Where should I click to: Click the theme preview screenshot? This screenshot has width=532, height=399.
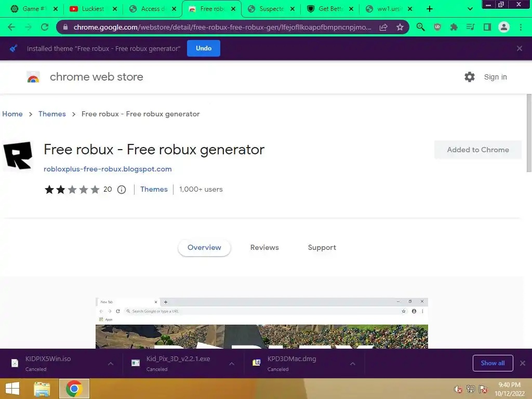tap(262, 323)
